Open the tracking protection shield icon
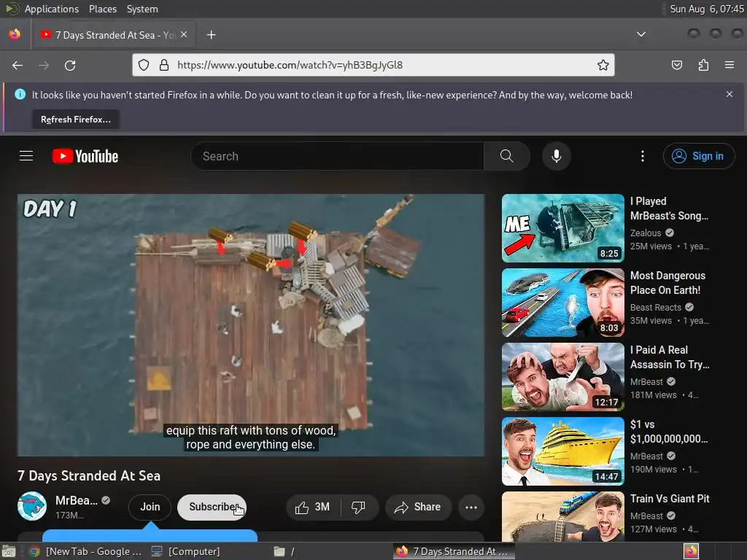 tap(144, 65)
